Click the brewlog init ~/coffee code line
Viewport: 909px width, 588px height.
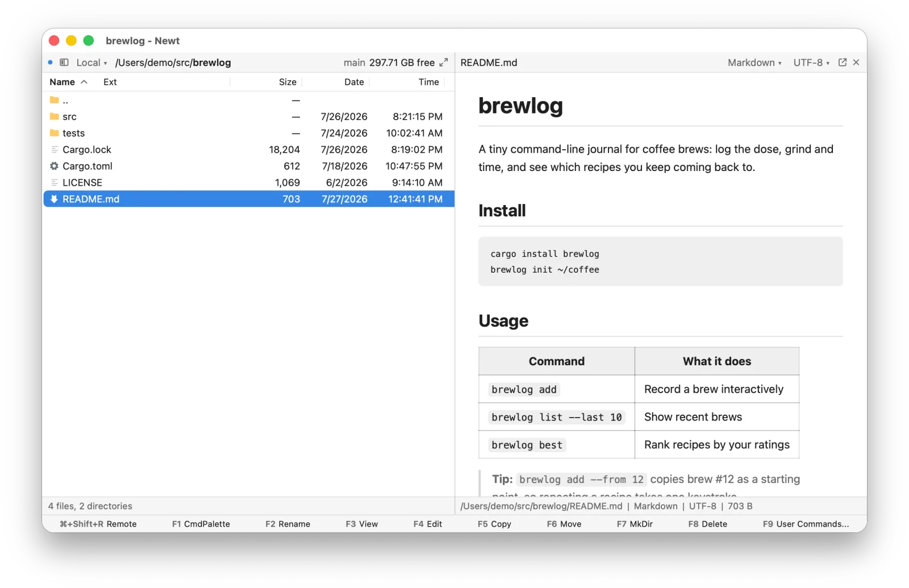click(x=545, y=270)
